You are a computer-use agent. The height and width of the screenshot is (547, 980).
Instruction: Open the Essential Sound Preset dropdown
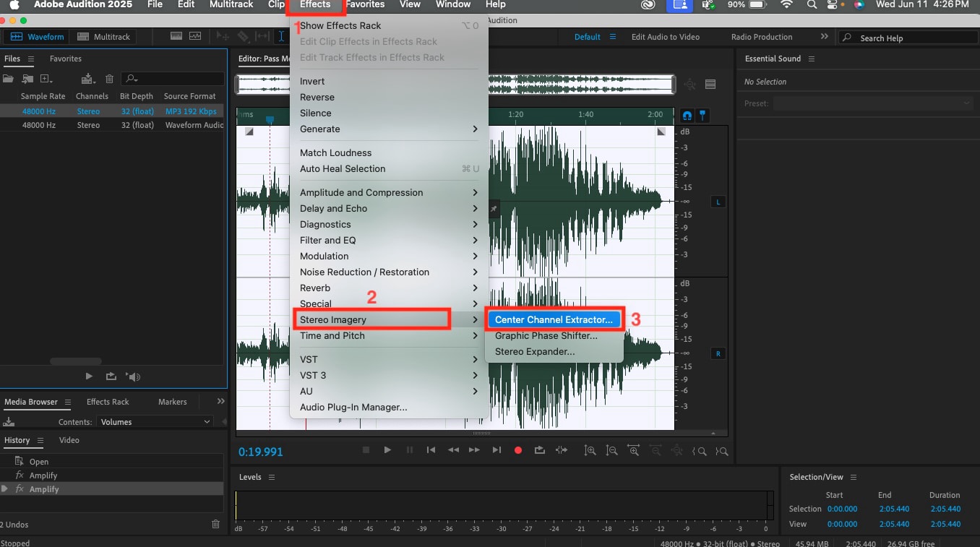874,103
